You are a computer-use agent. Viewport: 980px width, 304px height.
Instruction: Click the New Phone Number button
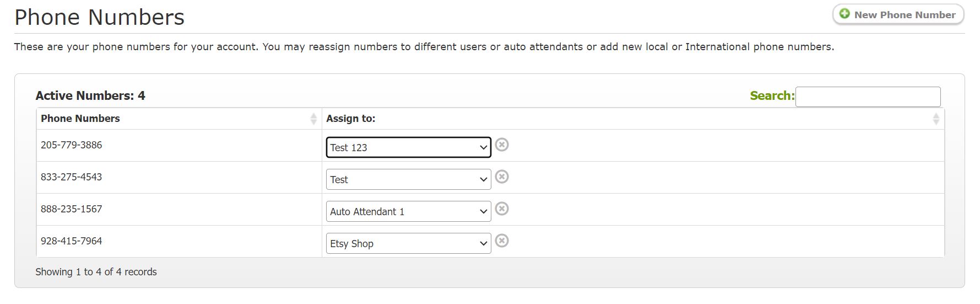click(x=898, y=15)
